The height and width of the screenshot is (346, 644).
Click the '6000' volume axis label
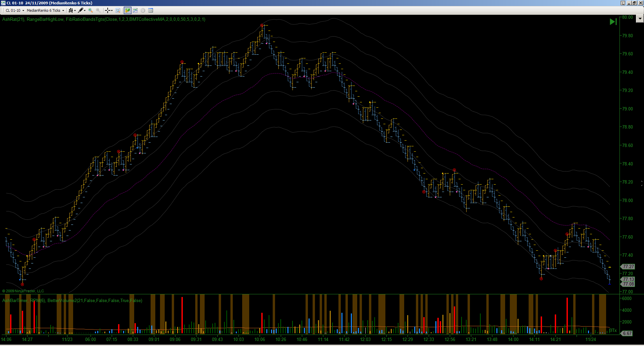627,298
